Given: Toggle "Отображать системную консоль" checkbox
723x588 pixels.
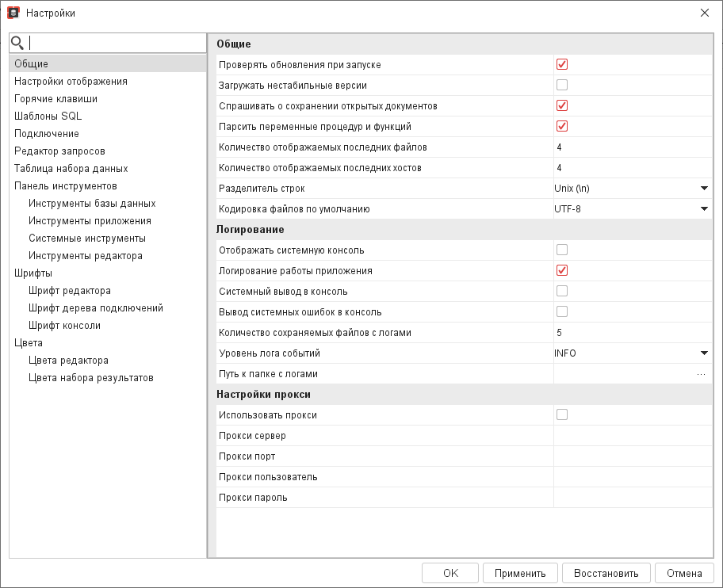Looking at the screenshot, I should (x=562, y=250).
